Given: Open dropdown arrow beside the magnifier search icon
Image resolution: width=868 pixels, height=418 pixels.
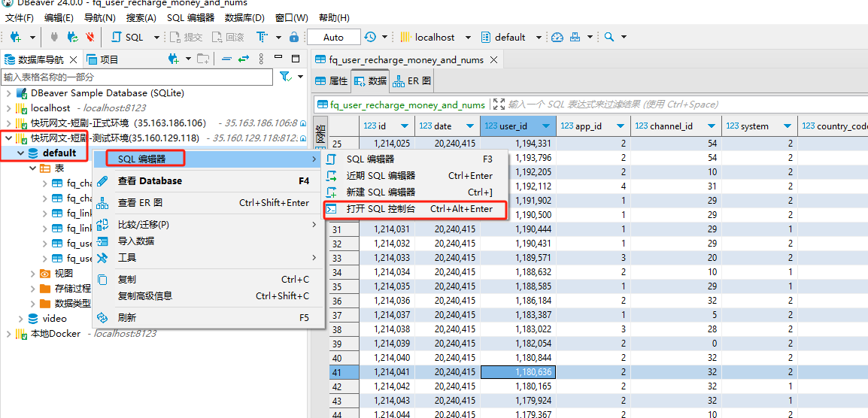Looking at the screenshot, I should [624, 37].
